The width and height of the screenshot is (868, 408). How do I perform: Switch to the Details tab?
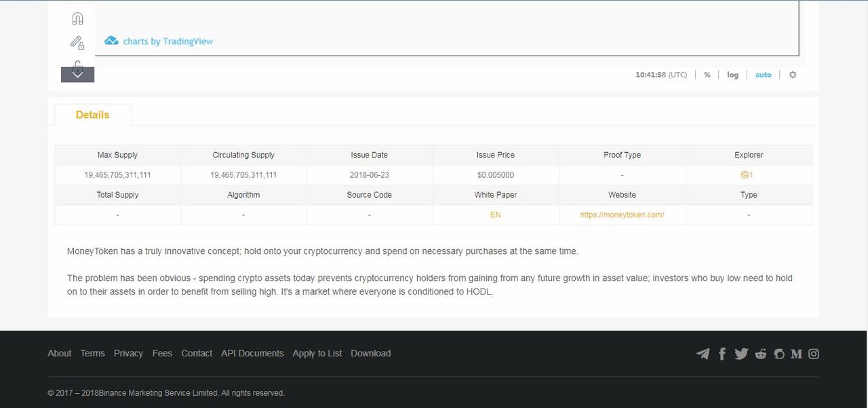click(x=93, y=115)
